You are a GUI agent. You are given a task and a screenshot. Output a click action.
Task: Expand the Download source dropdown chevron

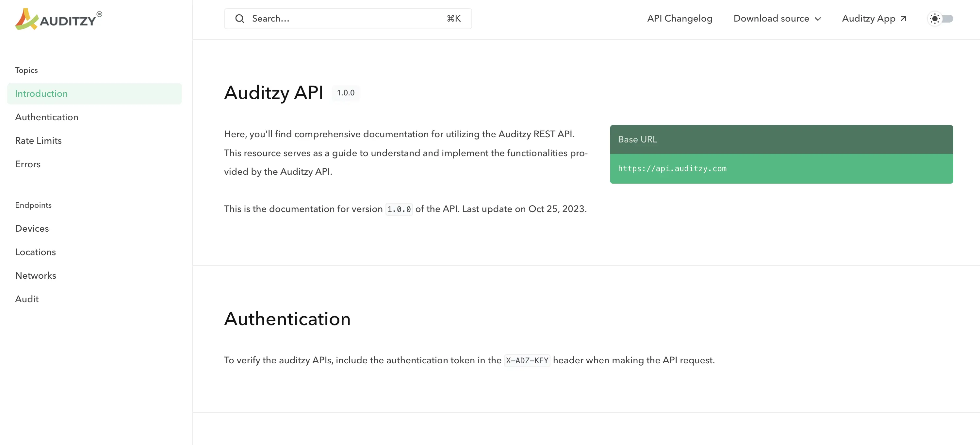point(818,19)
